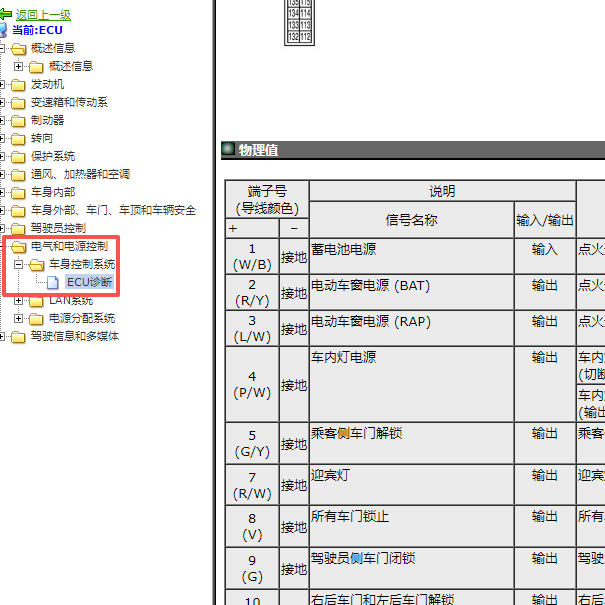Click the 制动器 folder icon
This screenshot has width=605, height=605.
tap(18, 121)
